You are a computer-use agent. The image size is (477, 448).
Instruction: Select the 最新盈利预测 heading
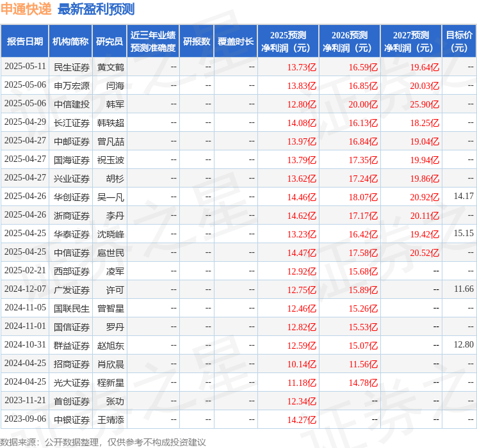[x=96, y=9]
